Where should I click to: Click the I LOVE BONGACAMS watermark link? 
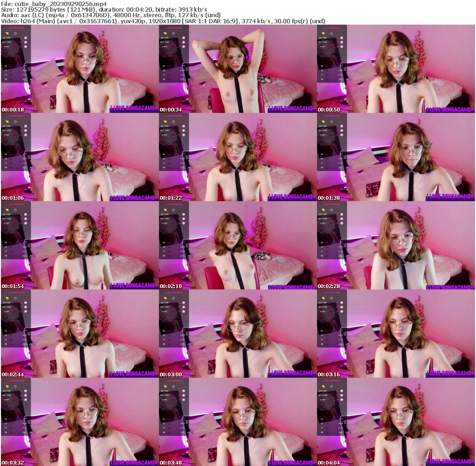[133, 108]
